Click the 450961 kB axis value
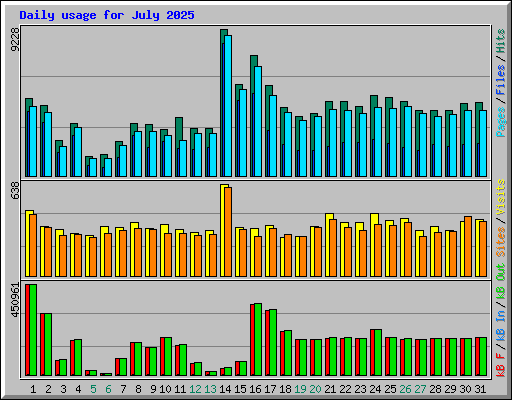Viewport: 512px width, 400px height. point(15,300)
